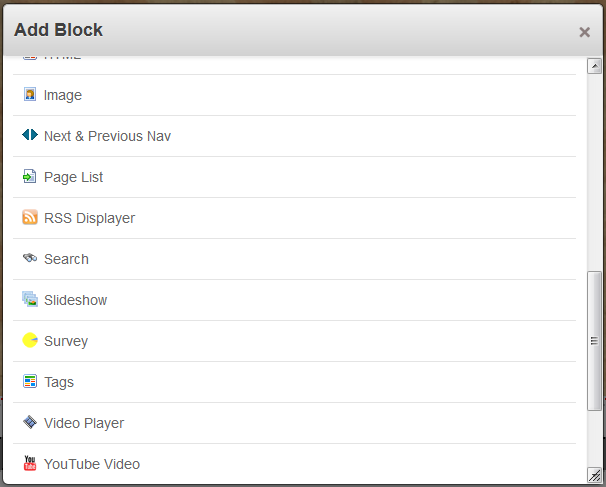
Task: Click the Search binoculars icon
Action: (30, 258)
